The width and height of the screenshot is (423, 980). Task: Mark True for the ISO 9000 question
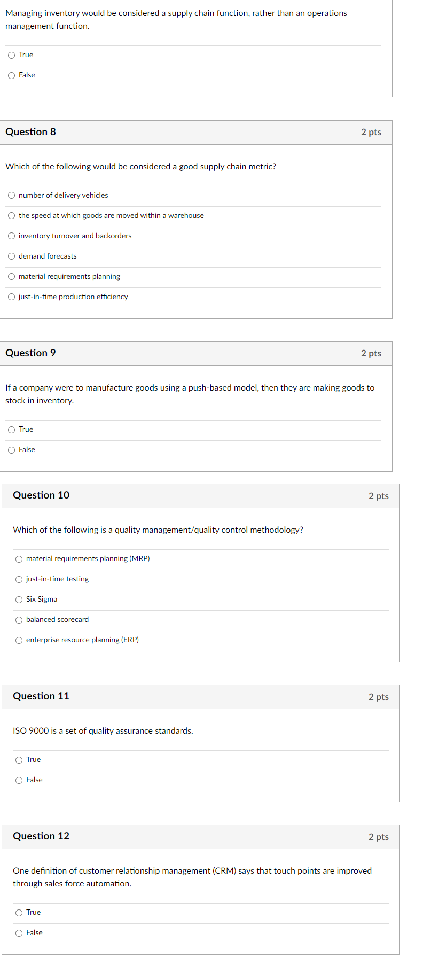click(x=19, y=760)
